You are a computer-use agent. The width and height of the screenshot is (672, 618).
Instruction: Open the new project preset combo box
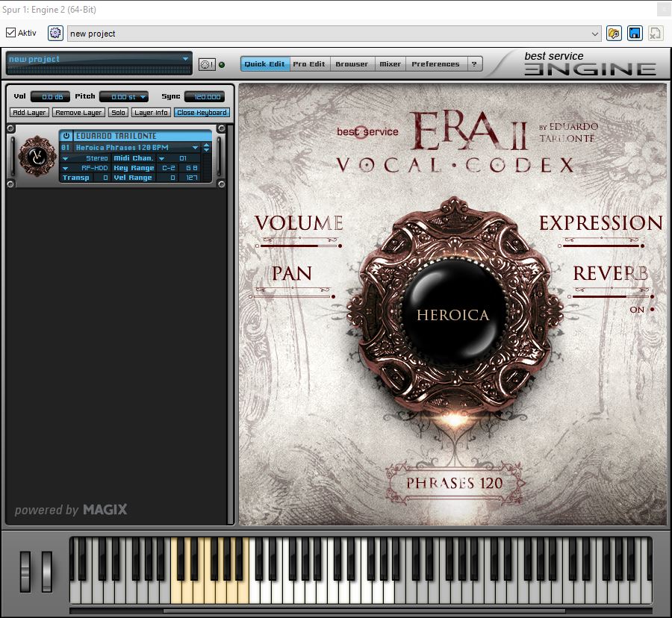tap(334, 34)
